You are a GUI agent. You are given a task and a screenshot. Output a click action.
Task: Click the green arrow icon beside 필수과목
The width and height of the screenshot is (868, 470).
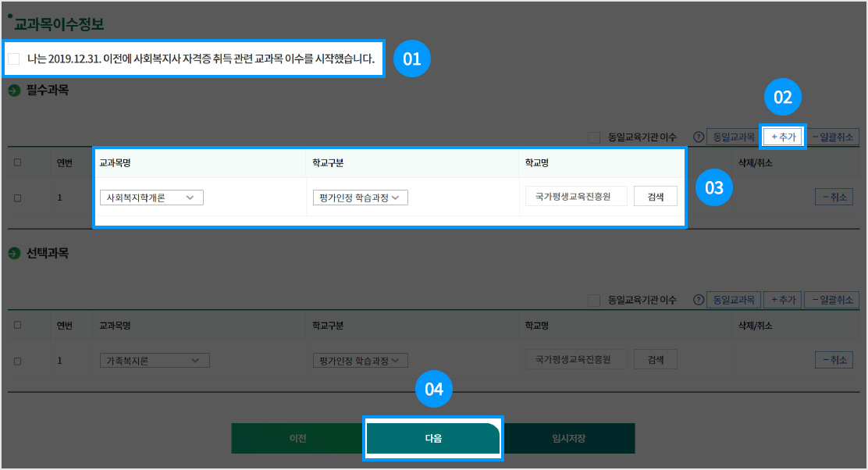(14, 91)
